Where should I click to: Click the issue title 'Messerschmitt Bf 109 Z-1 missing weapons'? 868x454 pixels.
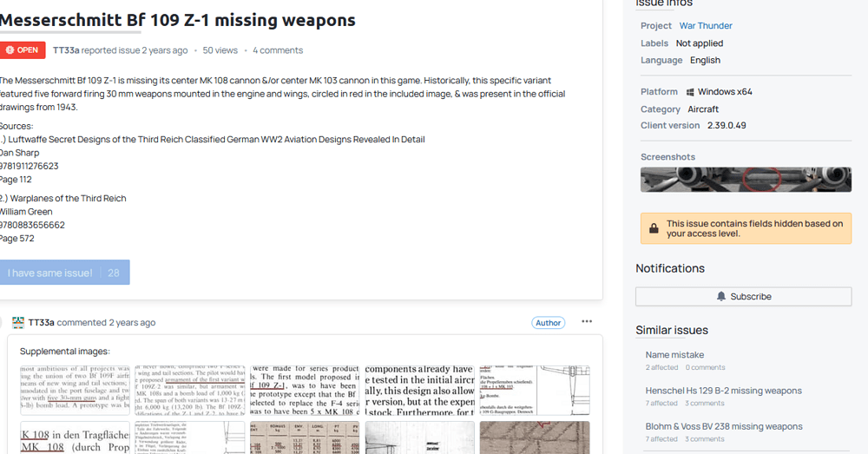[177, 20]
